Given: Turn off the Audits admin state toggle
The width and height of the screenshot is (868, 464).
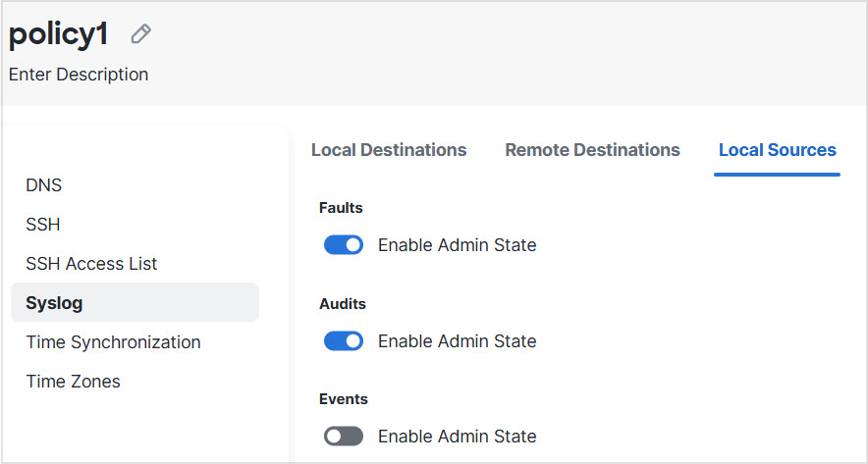Looking at the screenshot, I should tap(344, 341).
